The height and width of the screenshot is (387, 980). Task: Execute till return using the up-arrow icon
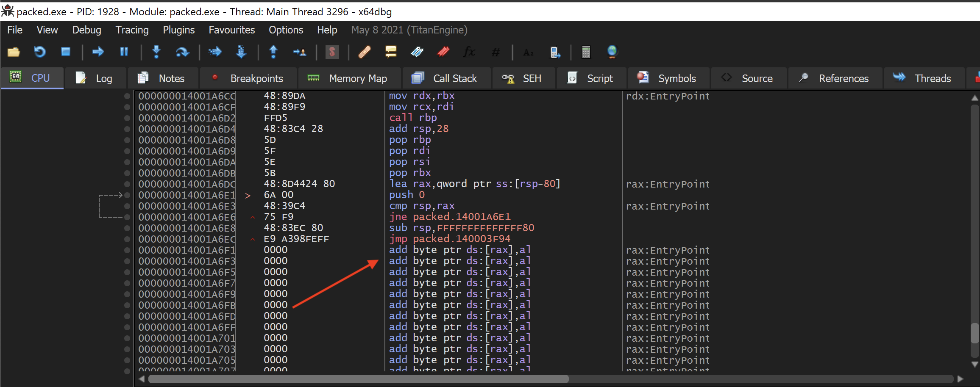[x=273, y=52]
